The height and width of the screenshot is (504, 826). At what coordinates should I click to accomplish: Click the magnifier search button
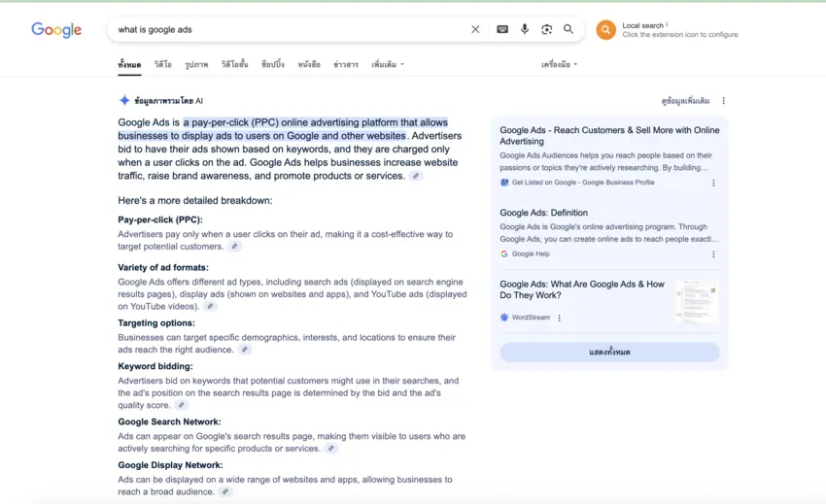[x=568, y=29]
